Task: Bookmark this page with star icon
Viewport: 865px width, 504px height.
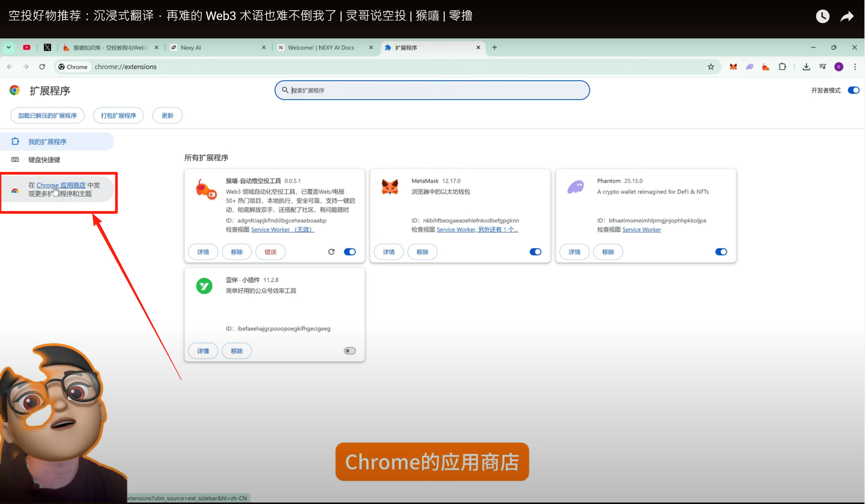Action: click(710, 67)
